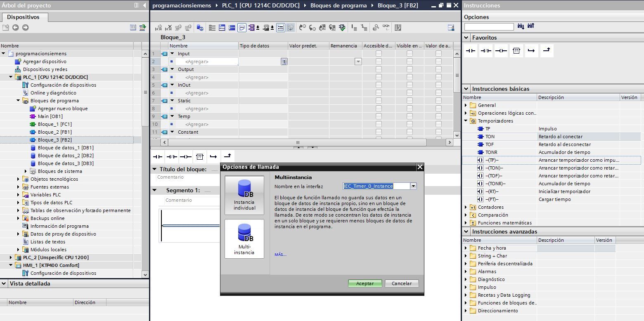Insert normally open contact from Favoritos panel
Viewport: 644px width, 321px height.
point(471,51)
